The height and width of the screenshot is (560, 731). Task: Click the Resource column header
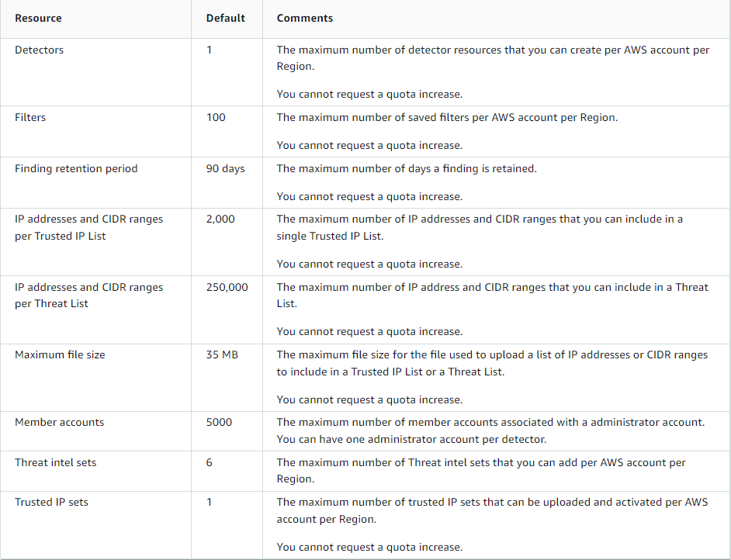point(38,18)
